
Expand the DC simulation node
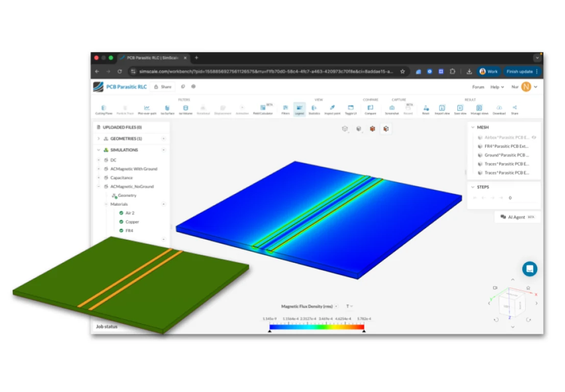click(x=99, y=160)
